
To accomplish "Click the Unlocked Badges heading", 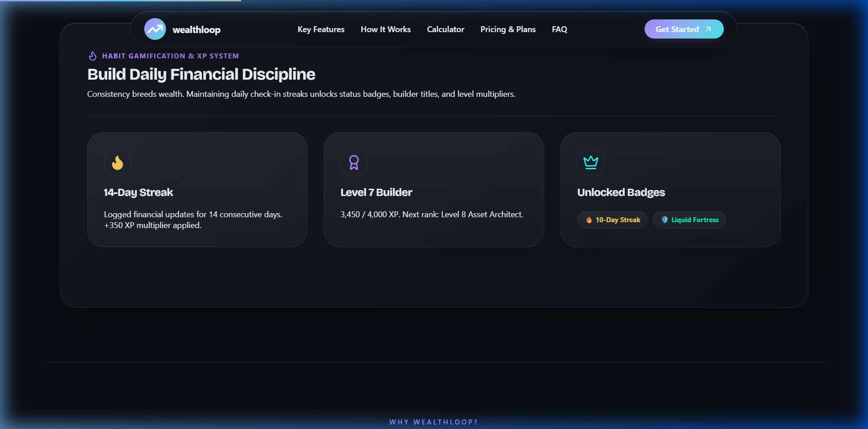I will [x=621, y=192].
